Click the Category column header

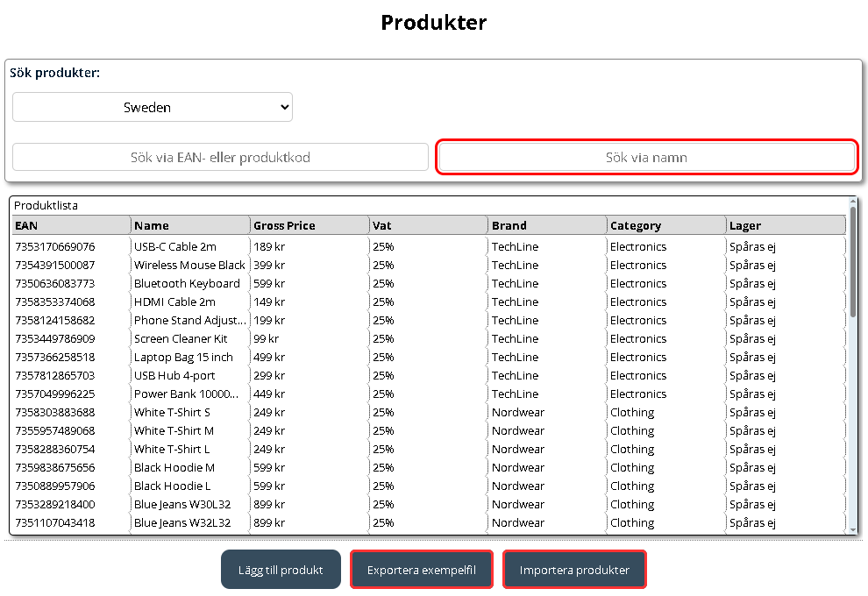(x=666, y=225)
